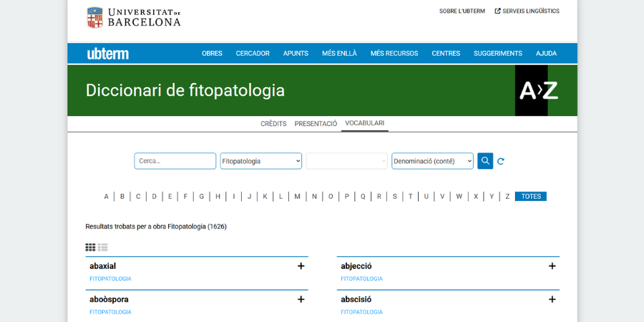644x322 pixels.
Task: Click the Universitat de Barcelona logo
Action: point(134,17)
